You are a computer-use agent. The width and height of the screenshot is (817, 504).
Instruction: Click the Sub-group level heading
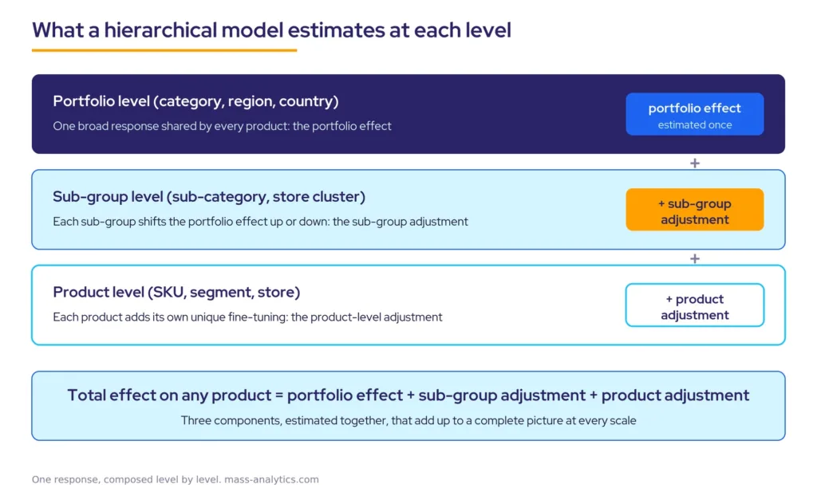[x=209, y=197]
